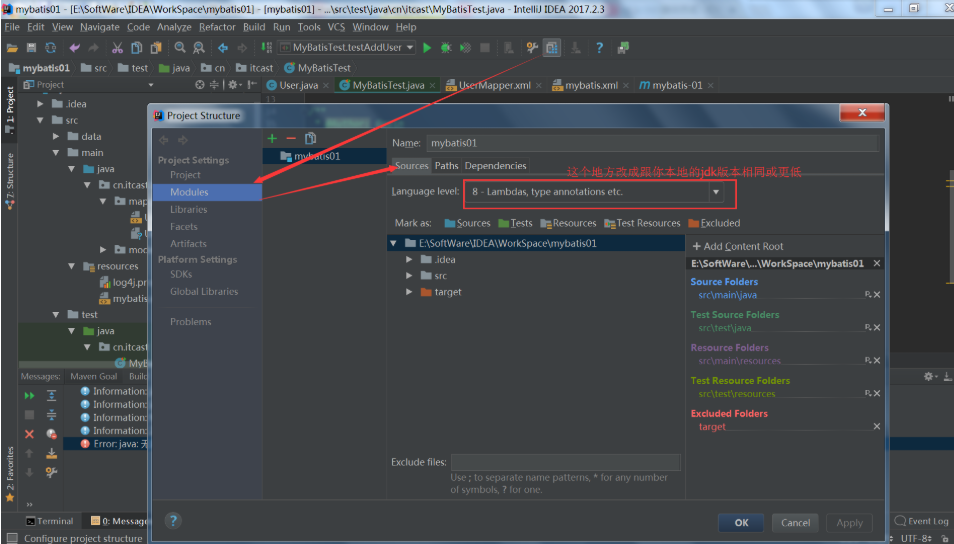Navigate back with blue left arrow
This screenshot has width=954, height=544.
[223, 47]
